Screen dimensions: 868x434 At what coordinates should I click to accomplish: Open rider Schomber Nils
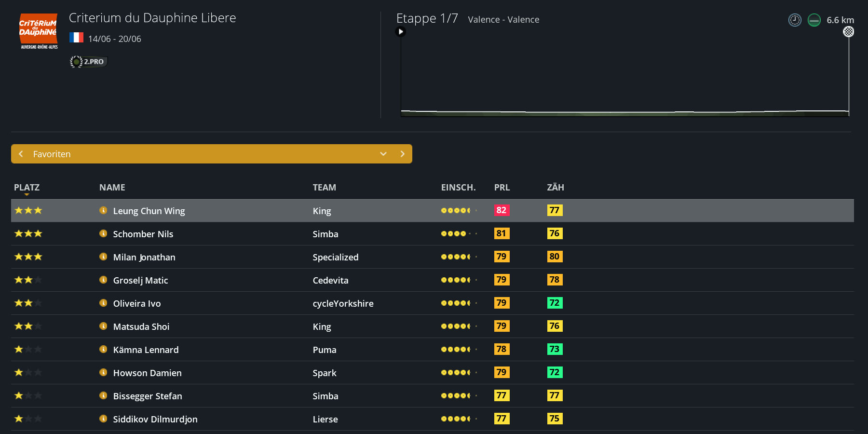143,234
